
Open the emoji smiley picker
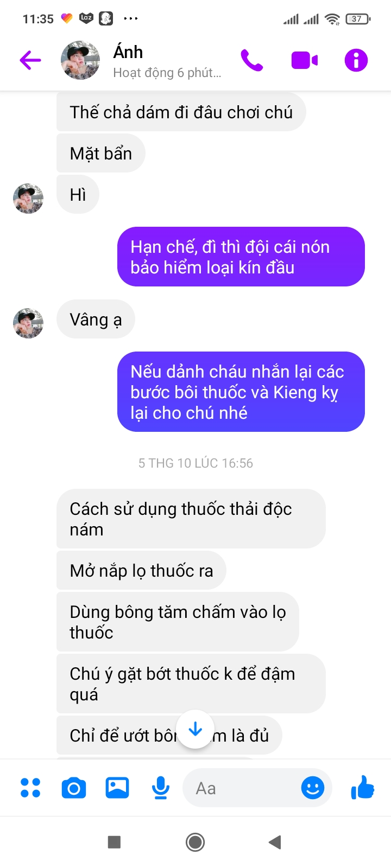pyautogui.click(x=313, y=788)
